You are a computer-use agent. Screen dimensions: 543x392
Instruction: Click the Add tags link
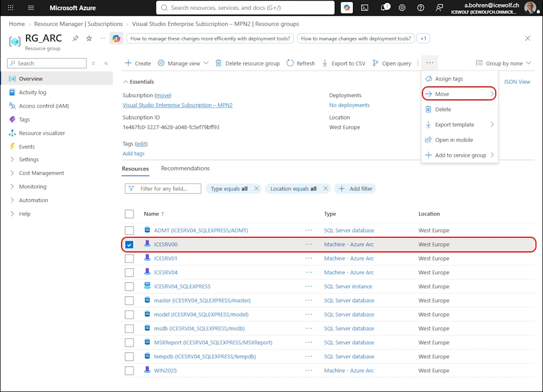pyautogui.click(x=134, y=154)
